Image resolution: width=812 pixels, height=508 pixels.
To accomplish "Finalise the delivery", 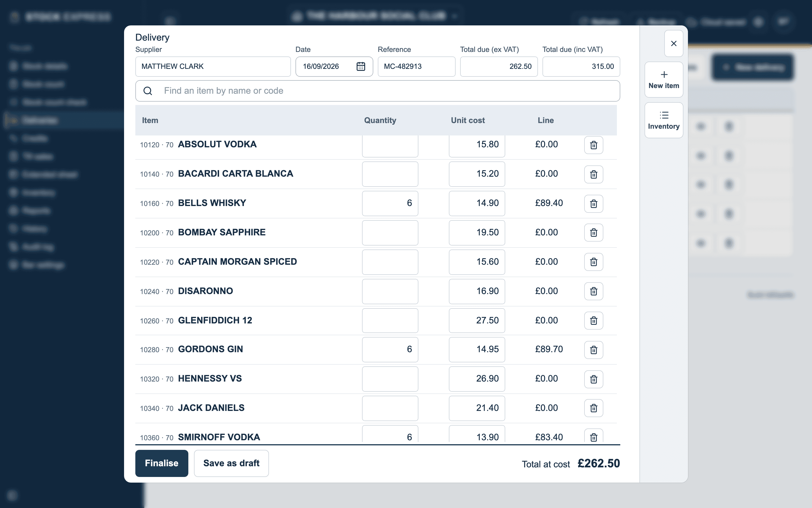I will 162,463.
